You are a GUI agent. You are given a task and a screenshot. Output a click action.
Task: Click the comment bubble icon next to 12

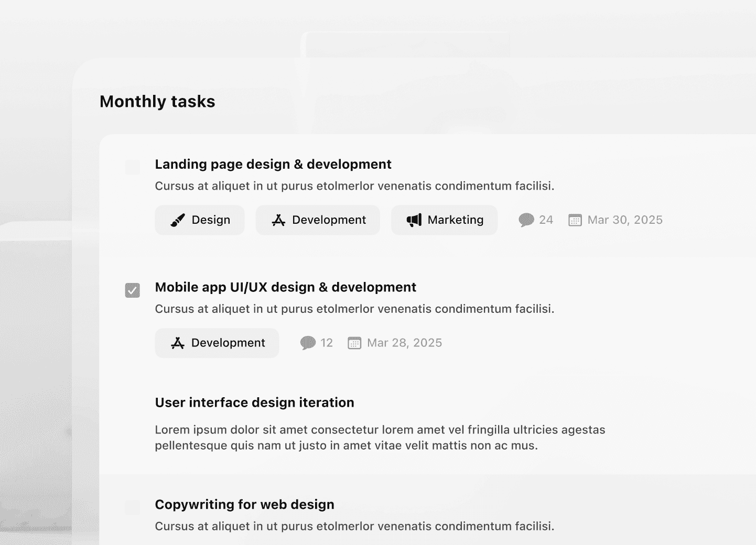[x=308, y=343]
